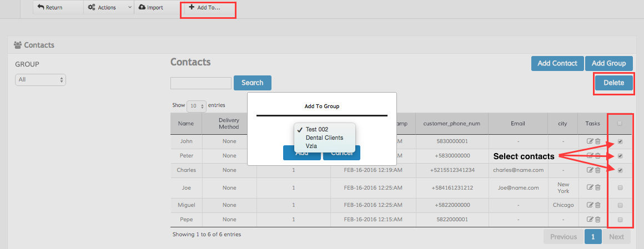Edit Miguel using the row pencil icon
Viewport: 644px width, 249px height.
coord(590,205)
